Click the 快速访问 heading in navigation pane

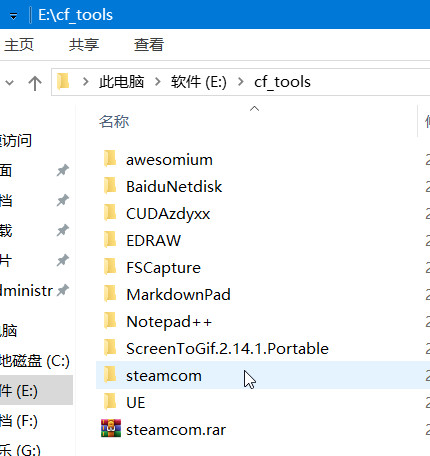click(x=16, y=141)
